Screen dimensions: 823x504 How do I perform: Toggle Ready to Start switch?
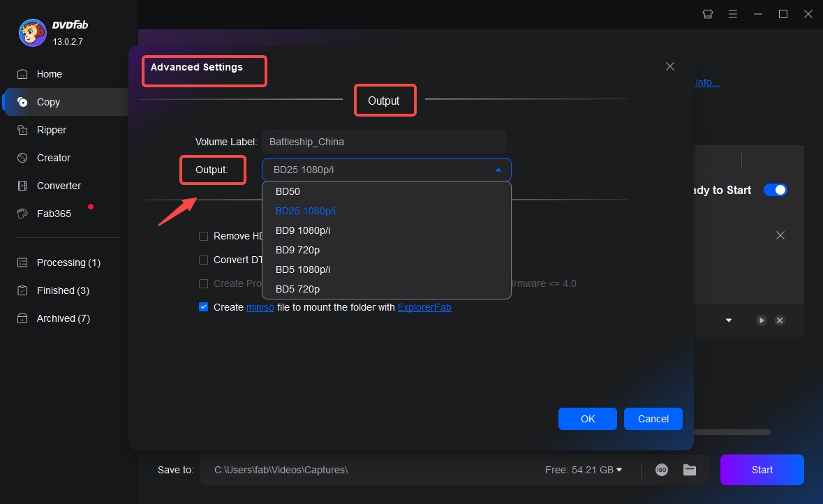(775, 189)
